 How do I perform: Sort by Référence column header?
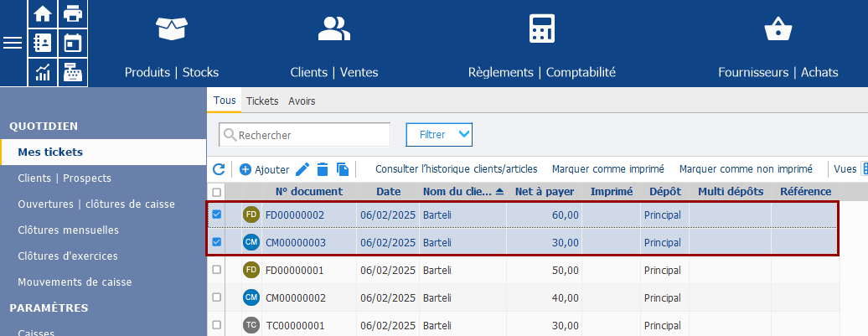(x=805, y=192)
